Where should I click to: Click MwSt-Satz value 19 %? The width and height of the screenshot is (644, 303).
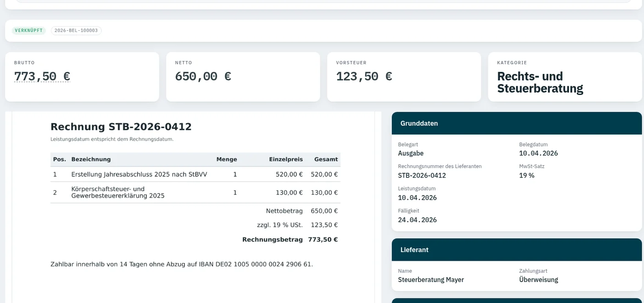(527, 175)
